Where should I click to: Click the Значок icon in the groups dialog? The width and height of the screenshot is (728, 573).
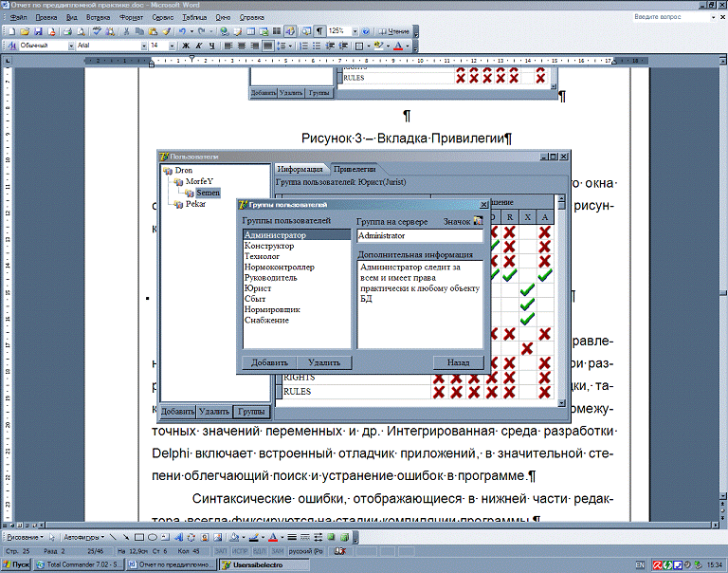[478, 221]
